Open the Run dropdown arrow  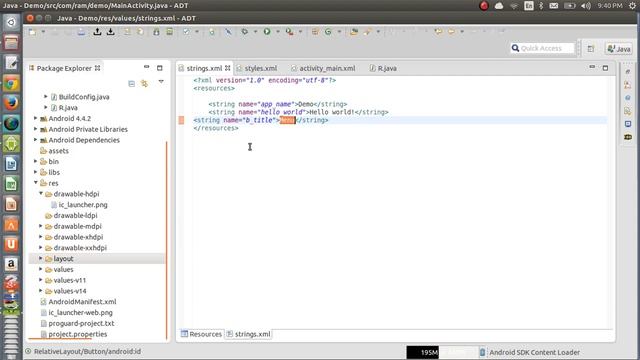(278, 32)
